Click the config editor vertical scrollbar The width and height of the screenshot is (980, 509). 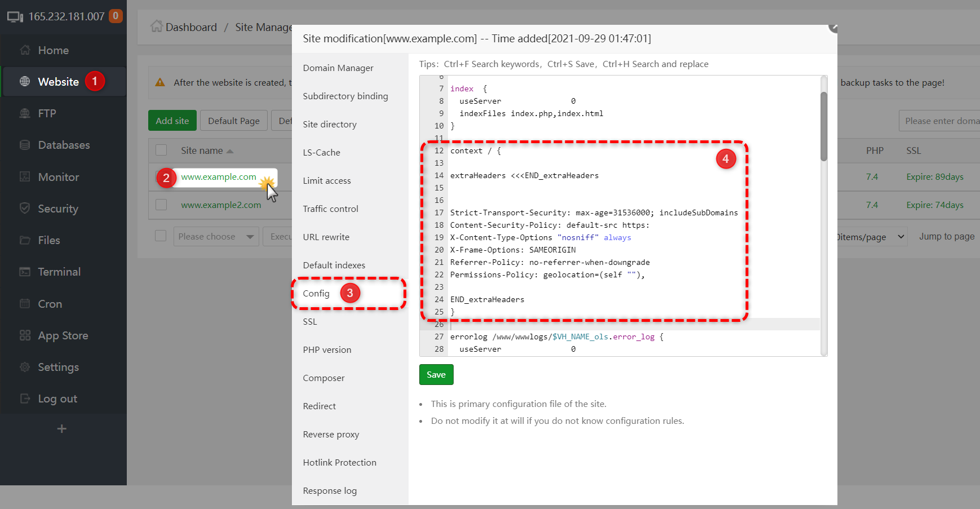click(824, 127)
